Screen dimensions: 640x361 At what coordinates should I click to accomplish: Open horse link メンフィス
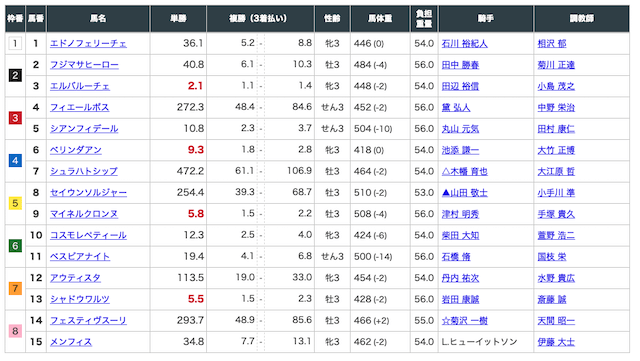[x=71, y=341]
